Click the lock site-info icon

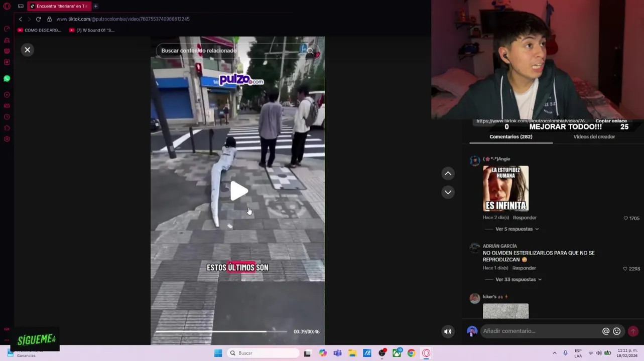point(49,19)
